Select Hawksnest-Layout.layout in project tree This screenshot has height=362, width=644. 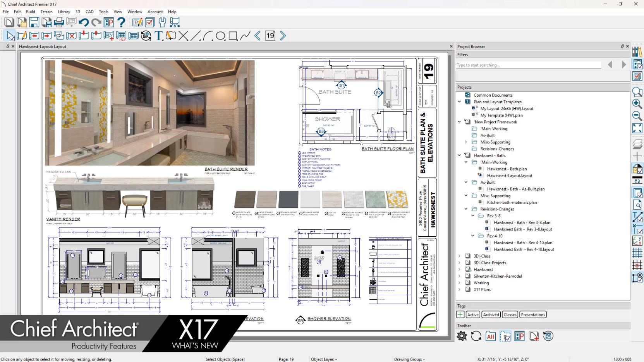click(509, 176)
